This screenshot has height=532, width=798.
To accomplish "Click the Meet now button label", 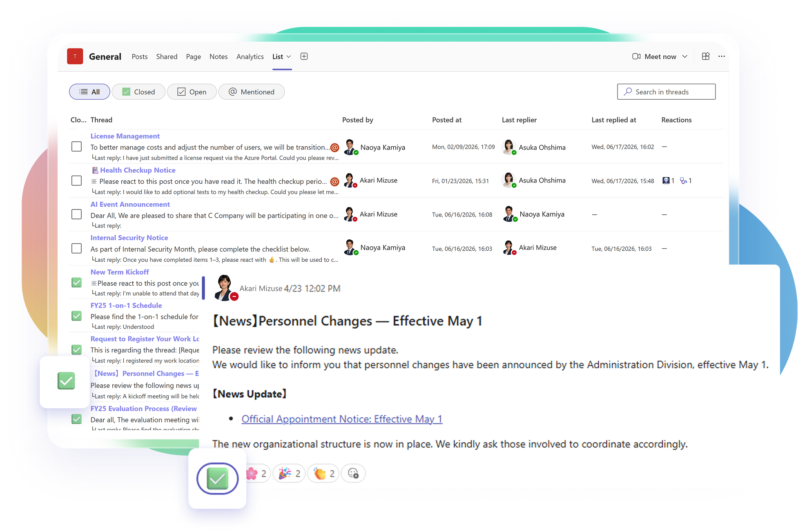I will 660,57.
